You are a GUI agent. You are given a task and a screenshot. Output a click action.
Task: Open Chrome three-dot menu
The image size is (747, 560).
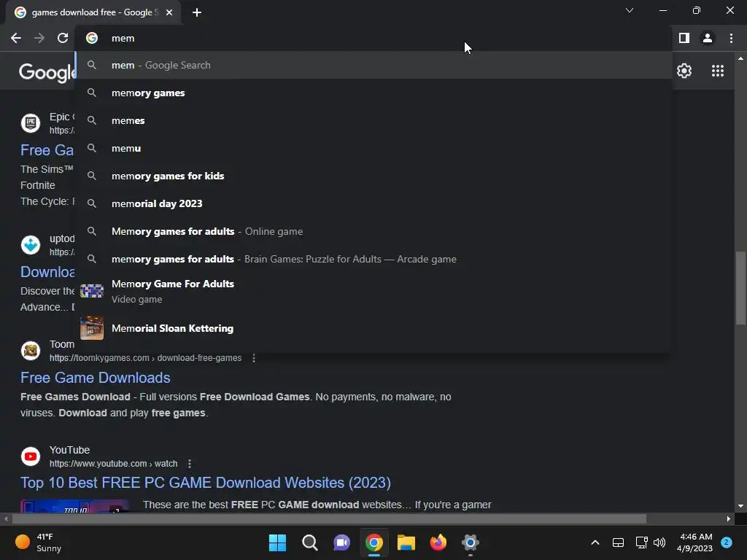click(x=731, y=38)
